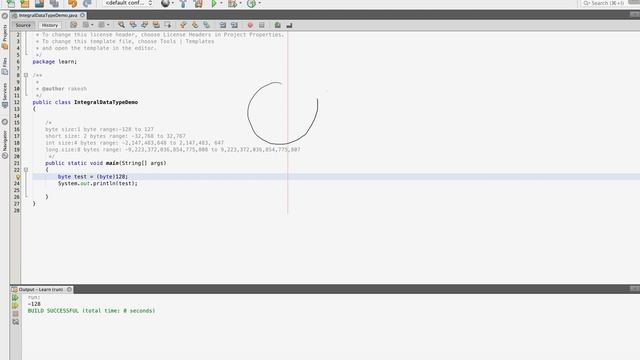
Task: Click the Shift Line Left icon
Action: 223,25
